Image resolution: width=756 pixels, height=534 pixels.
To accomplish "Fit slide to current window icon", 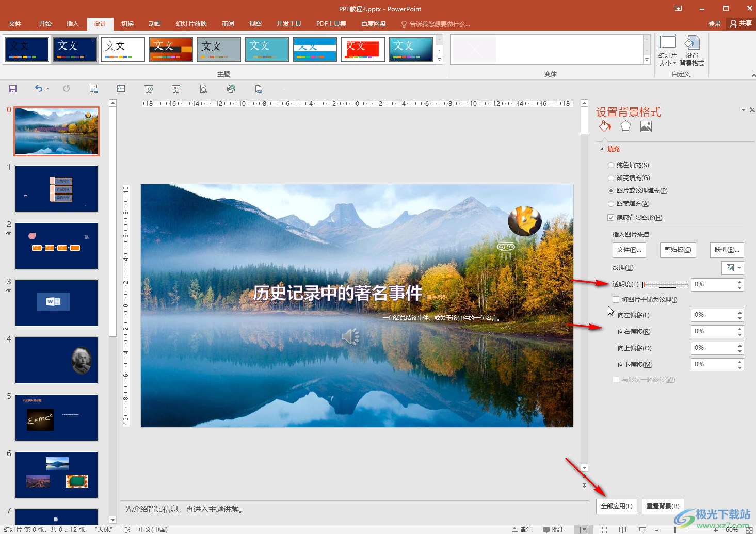I will (x=749, y=530).
